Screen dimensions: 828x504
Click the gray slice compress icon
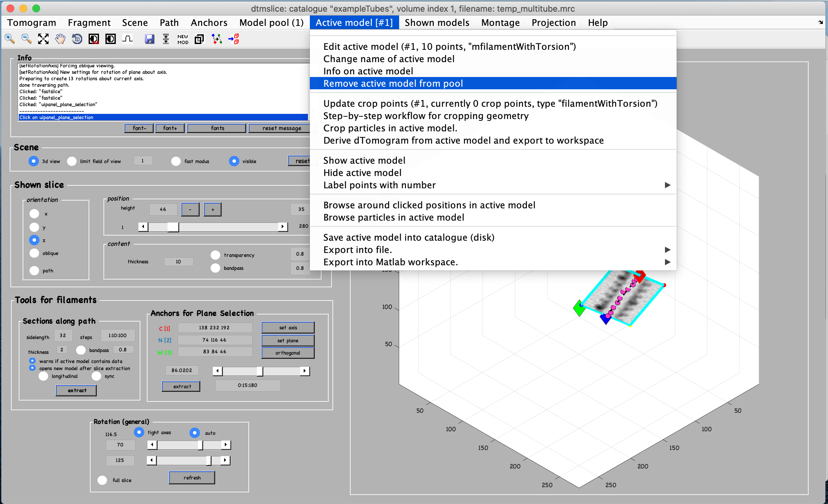(x=166, y=38)
